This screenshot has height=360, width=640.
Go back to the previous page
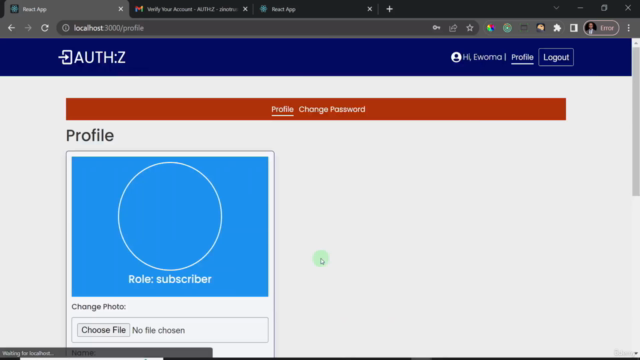11,28
